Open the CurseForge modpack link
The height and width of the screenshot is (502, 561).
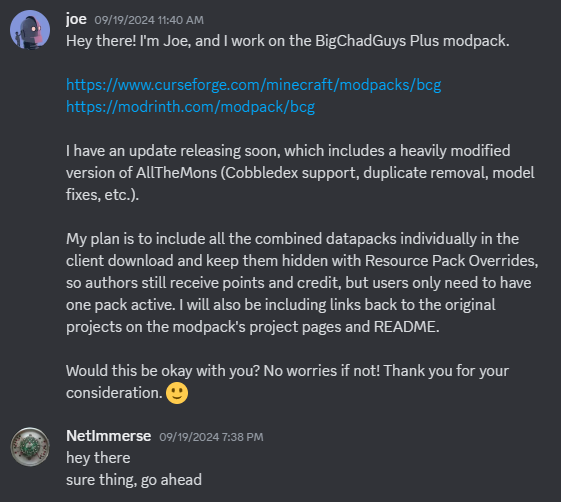pos(253,85)
